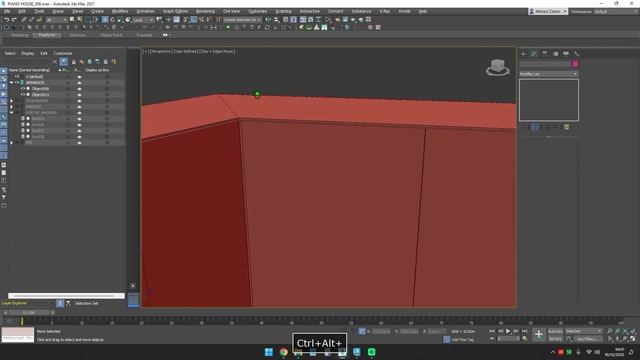Click lock icon in Scene Explorer toolbar
640x360 pixels.
pos(73,62)
